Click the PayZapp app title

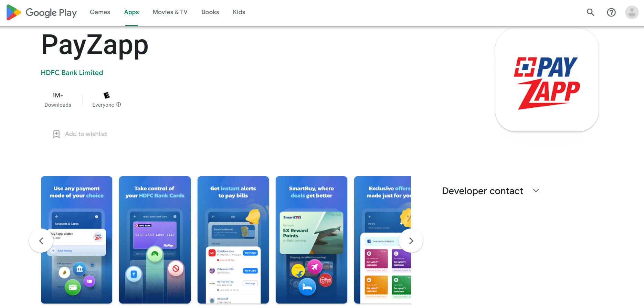coord(95,45)
